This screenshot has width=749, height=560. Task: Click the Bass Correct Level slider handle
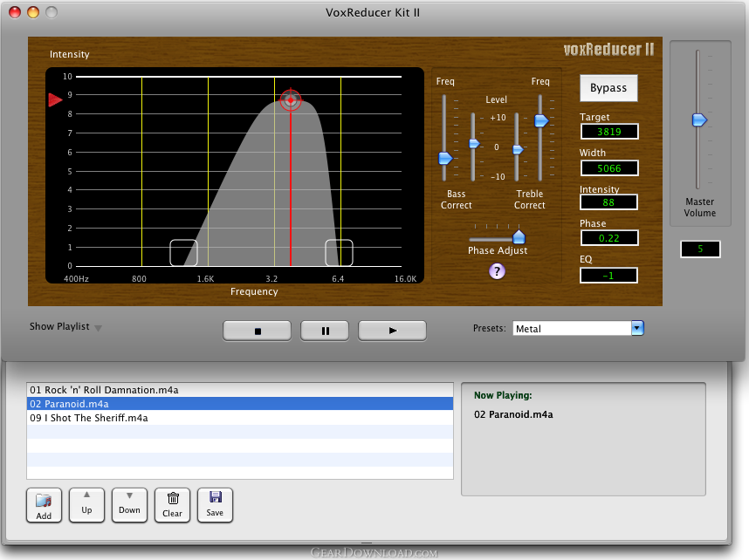(x=474, y=143)
